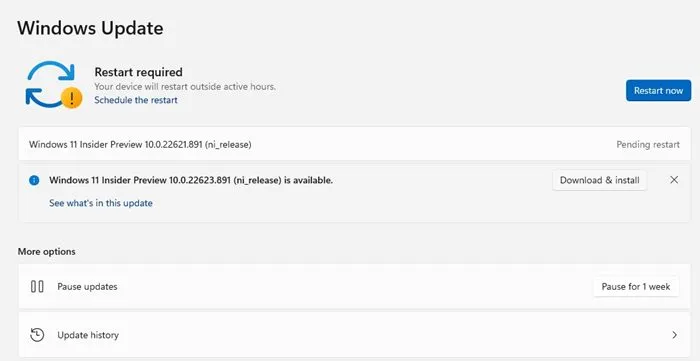
Task: Click Restart now button
Action: [658, 91]
